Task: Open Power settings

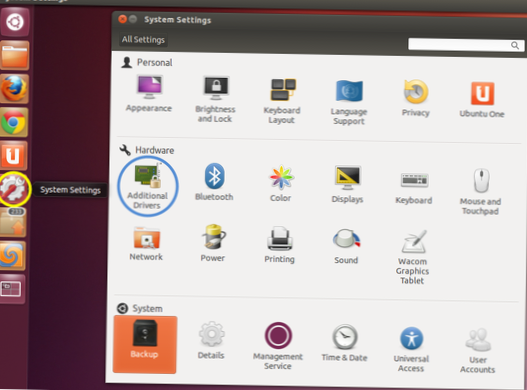Action: pos(213,243)
